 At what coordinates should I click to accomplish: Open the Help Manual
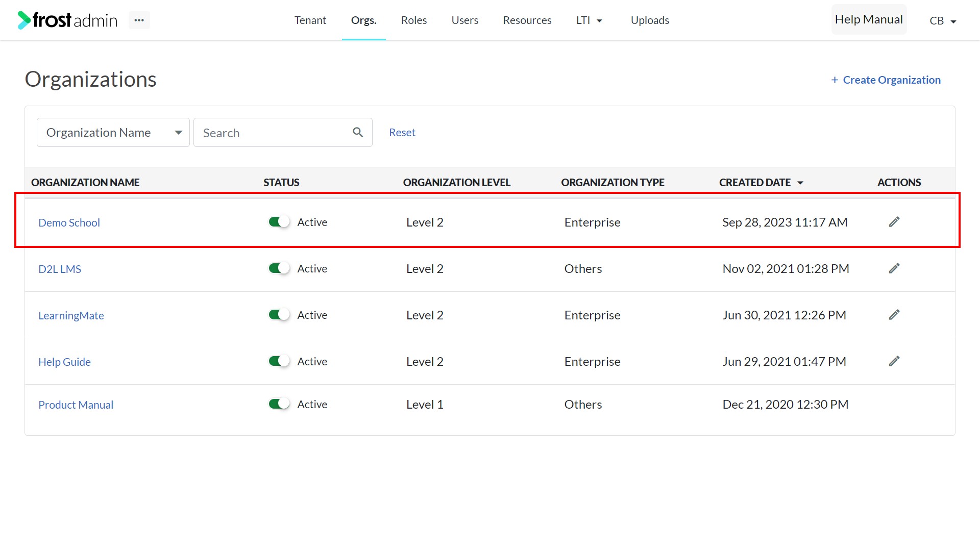(869, 19)
